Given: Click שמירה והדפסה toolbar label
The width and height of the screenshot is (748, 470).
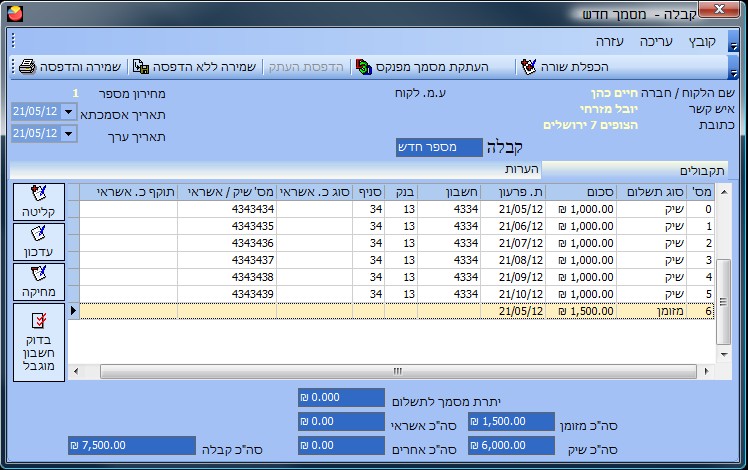Looking at the screenshot, I should point(80,67).
